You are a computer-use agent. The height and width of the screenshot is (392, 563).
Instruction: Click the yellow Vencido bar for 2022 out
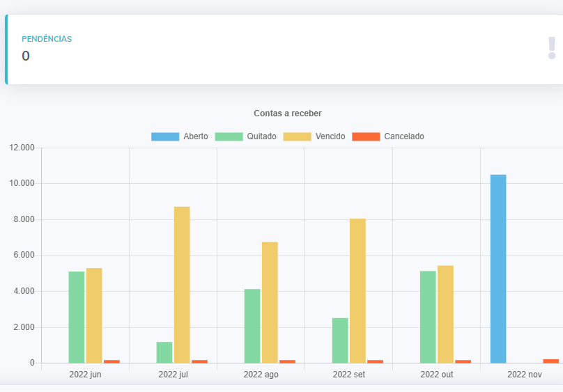pos(445,314)
